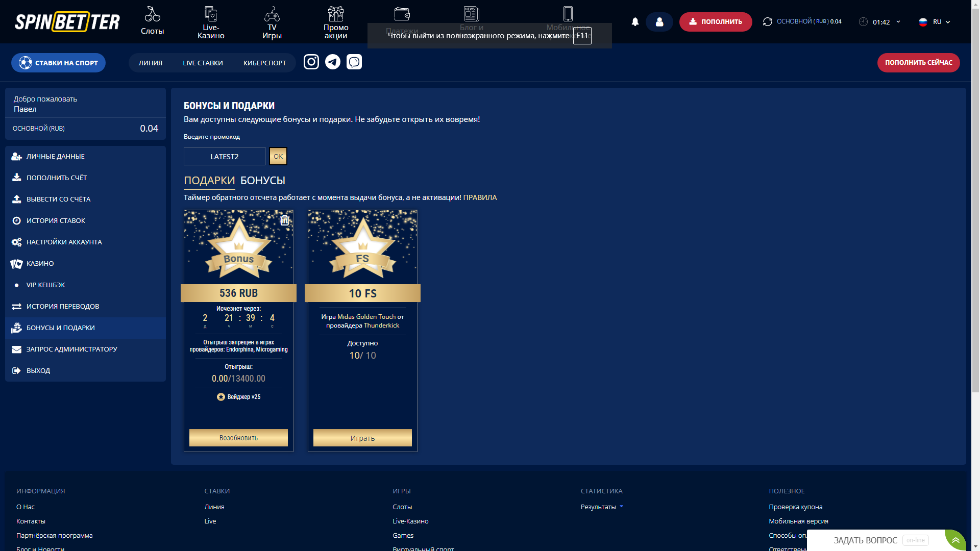The height and width of the screenshot is (551, 980).
Task: Open the user profile icon button
Action: pos(659,22)
